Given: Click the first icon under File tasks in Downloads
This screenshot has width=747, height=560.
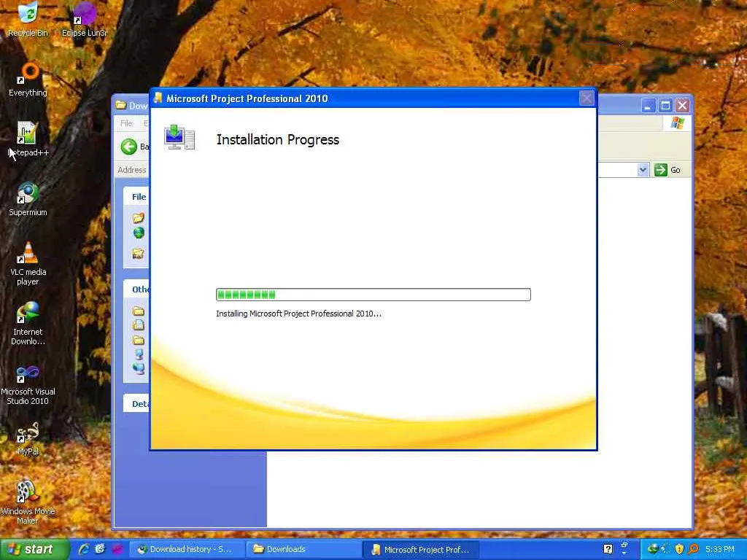Looking at the screenshot, I should 139,217.
